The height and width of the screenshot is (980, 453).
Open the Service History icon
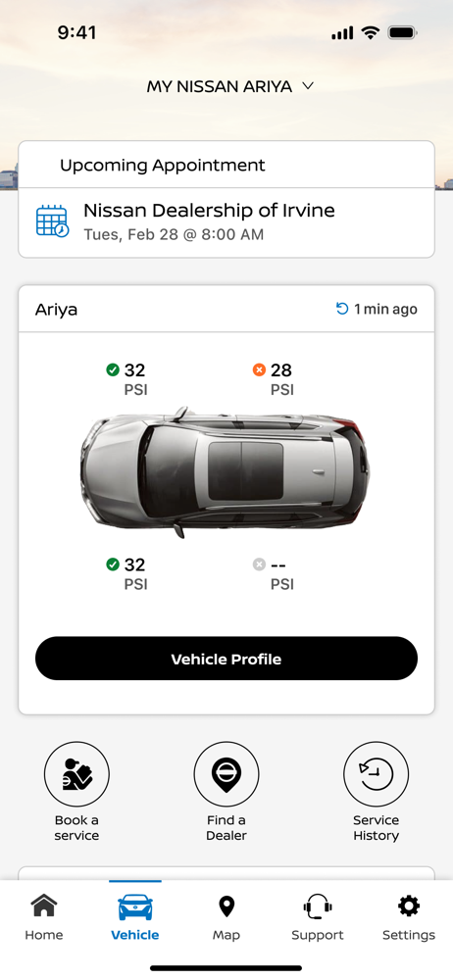click(377, 774)
